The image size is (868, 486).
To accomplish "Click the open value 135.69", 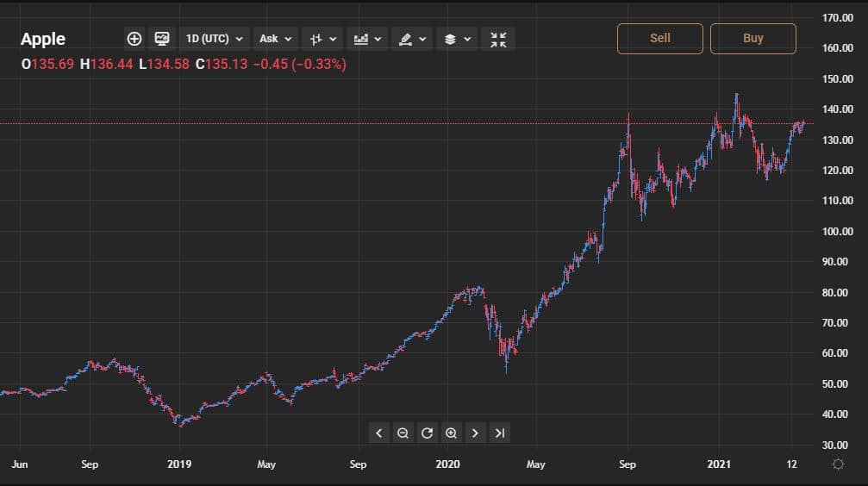I will click(x=53, y=65).
